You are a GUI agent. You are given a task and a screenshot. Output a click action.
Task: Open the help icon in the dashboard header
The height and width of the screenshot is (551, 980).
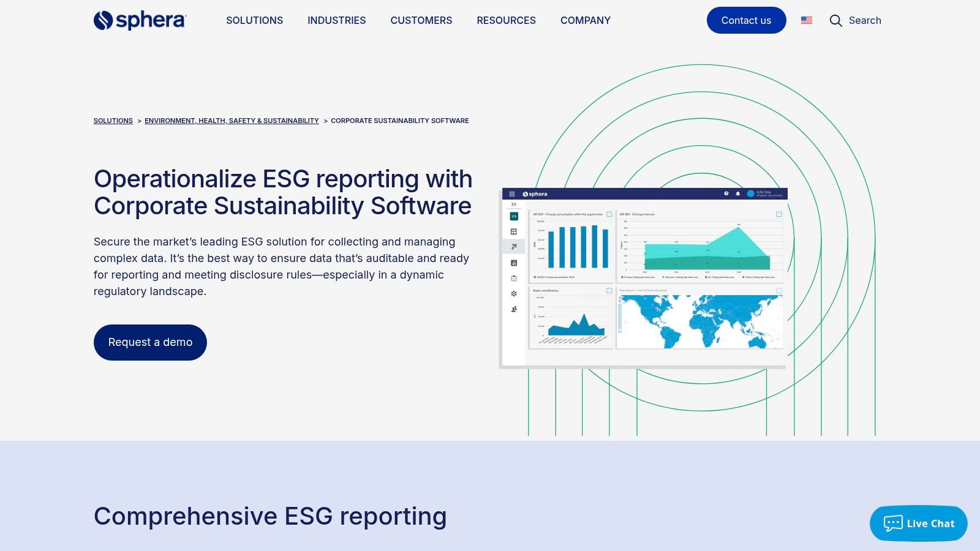pyautogui.click(x=726, y=193)
